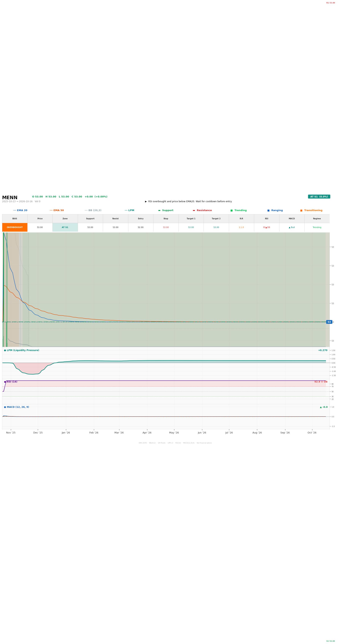
Task: Click the orange OVERBOUGHT bias cell
Action: (x=15, y=227)
